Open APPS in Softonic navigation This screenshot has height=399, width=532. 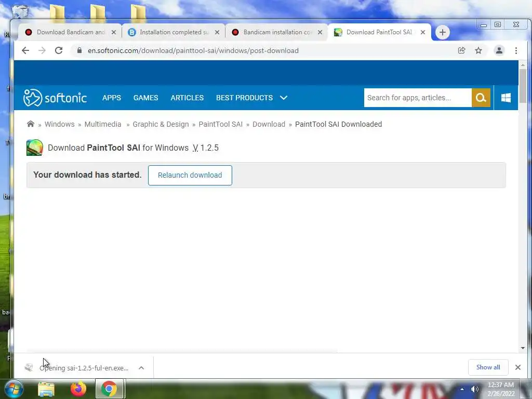click(112, 98)
